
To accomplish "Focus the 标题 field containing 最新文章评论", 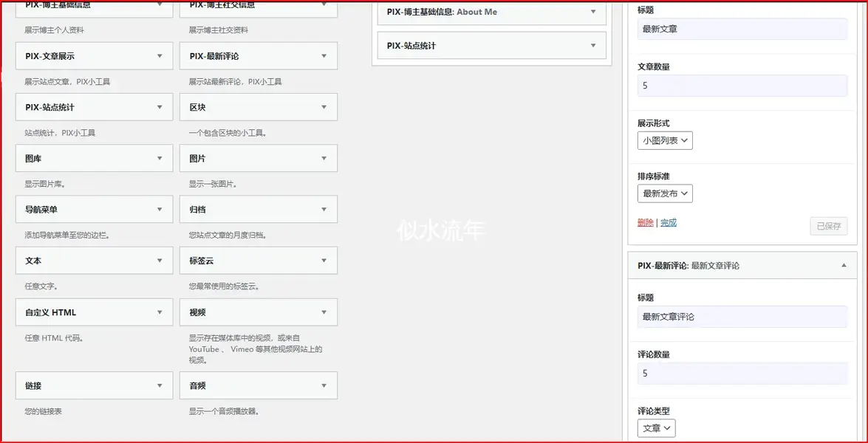I will 742,317.
